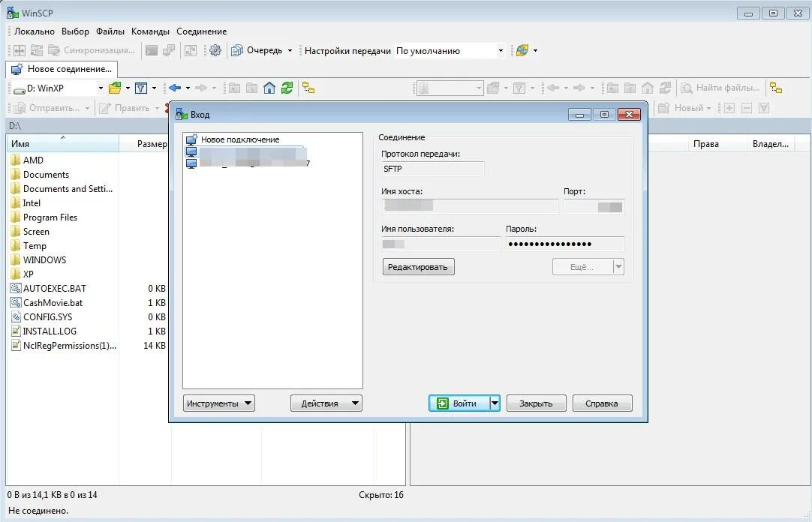Select the CONFIG.SYS file
The width and height of the screenshot is (812, 522).
41,316
